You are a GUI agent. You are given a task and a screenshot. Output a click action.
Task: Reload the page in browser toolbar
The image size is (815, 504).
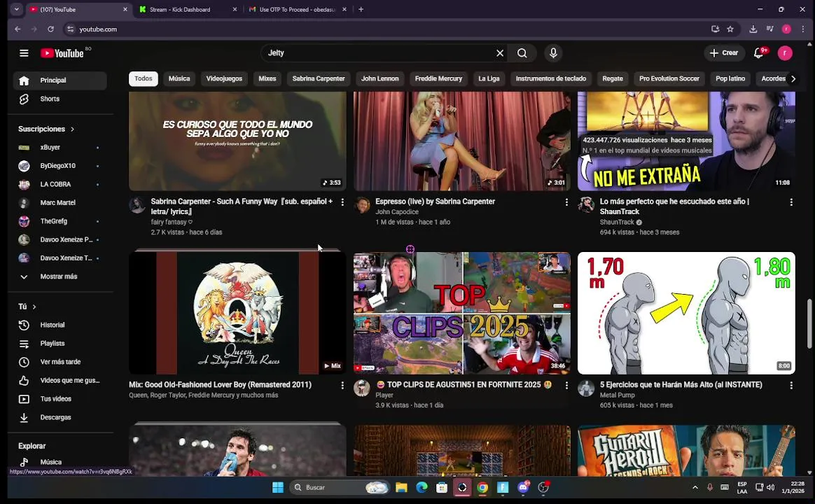(x=50, y=29)
